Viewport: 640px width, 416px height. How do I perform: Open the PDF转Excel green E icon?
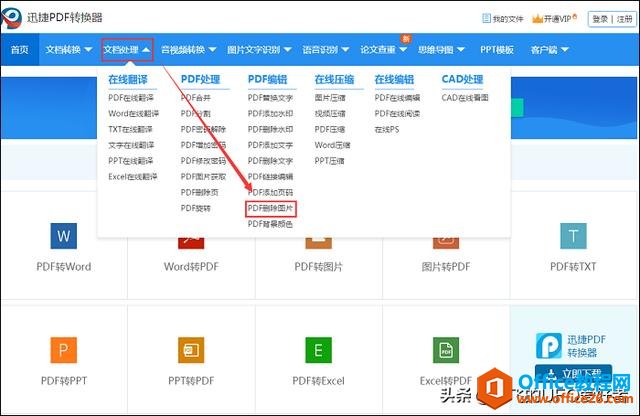[318, 350]
